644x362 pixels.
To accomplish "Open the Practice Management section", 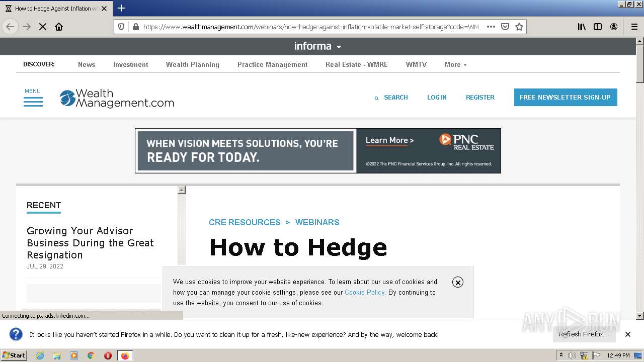I will (273, 64).
